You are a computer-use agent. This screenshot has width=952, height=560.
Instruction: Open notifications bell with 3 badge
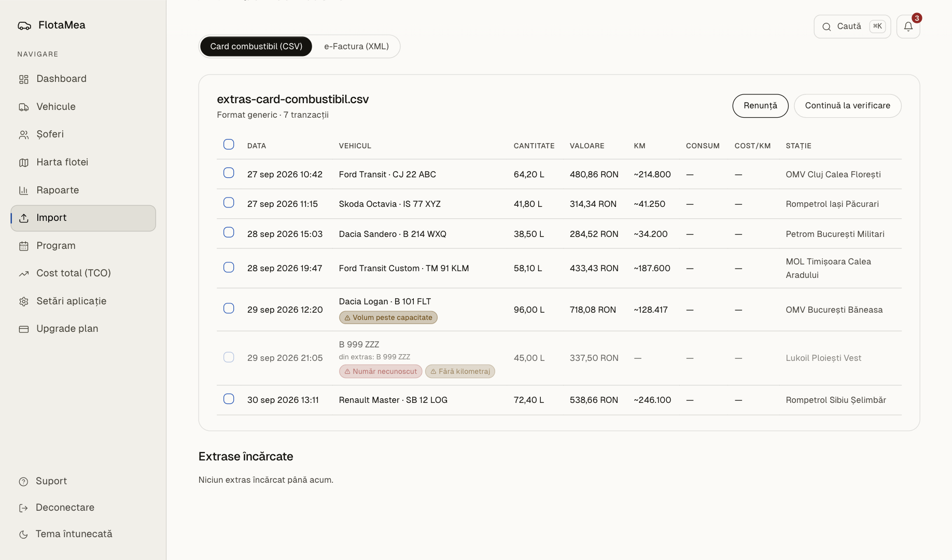(x=908, y=26)
